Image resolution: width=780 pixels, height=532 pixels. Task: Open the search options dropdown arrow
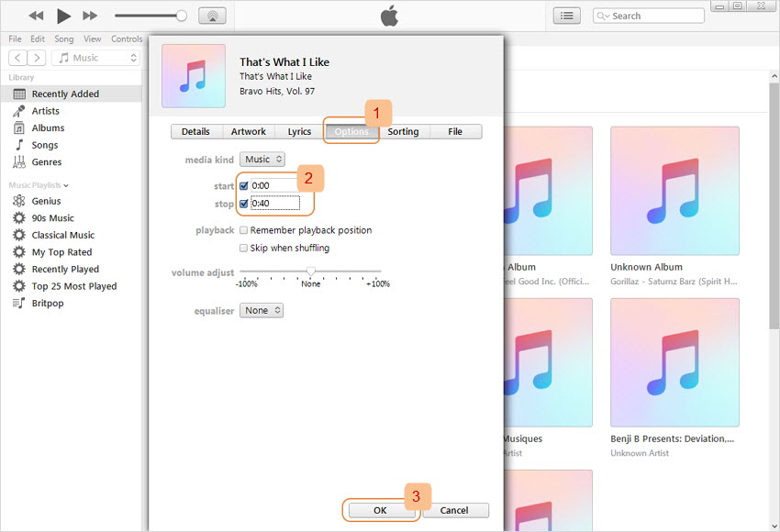click(x=607, y=17)
